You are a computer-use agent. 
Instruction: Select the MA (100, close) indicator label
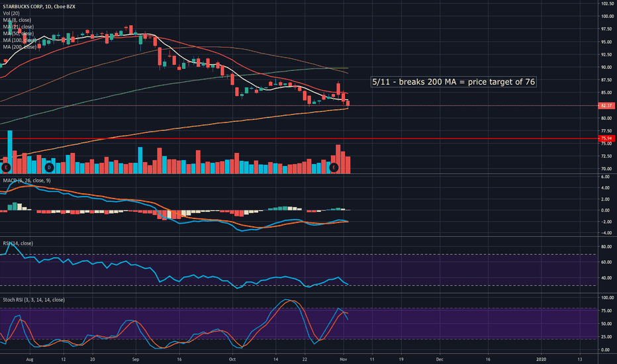click(19, 40)
